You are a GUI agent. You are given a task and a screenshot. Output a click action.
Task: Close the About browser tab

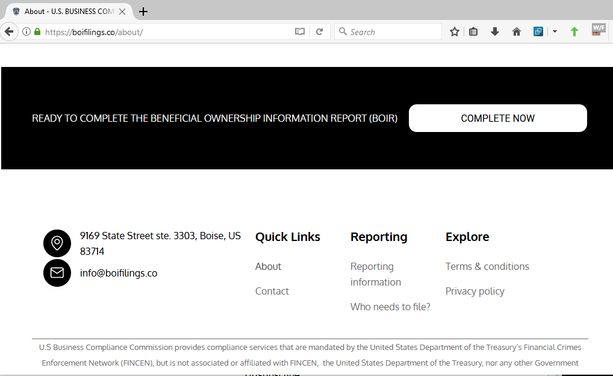[x=122, y=12]
